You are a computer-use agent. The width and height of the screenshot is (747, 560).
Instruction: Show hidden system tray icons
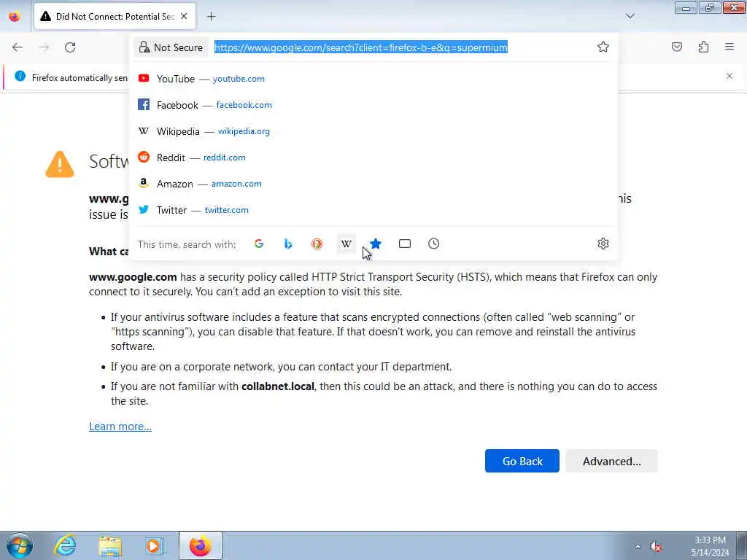[x=638, y=547]
